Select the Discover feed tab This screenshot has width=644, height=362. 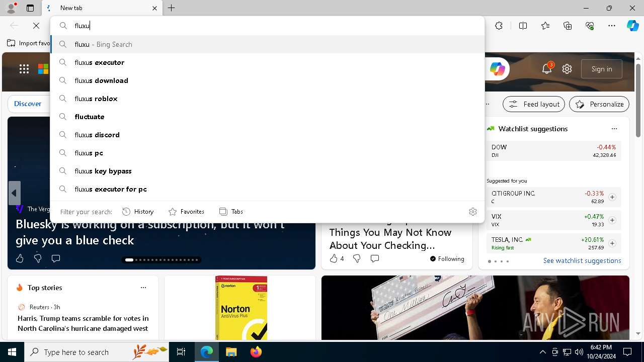tap(28, 104)
